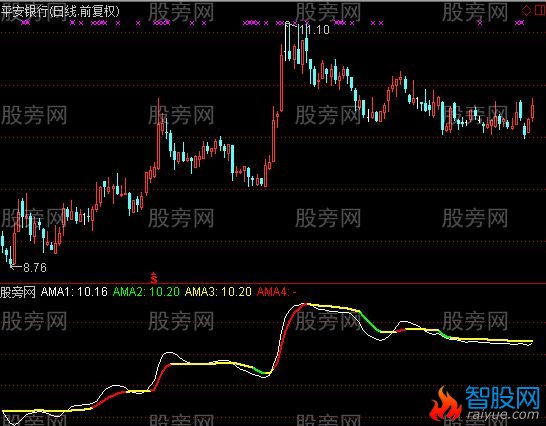This screenshot has width=546, height=426.
Task: Click the yellow AMA3: 10.20 indicator value
Action: 218,292
